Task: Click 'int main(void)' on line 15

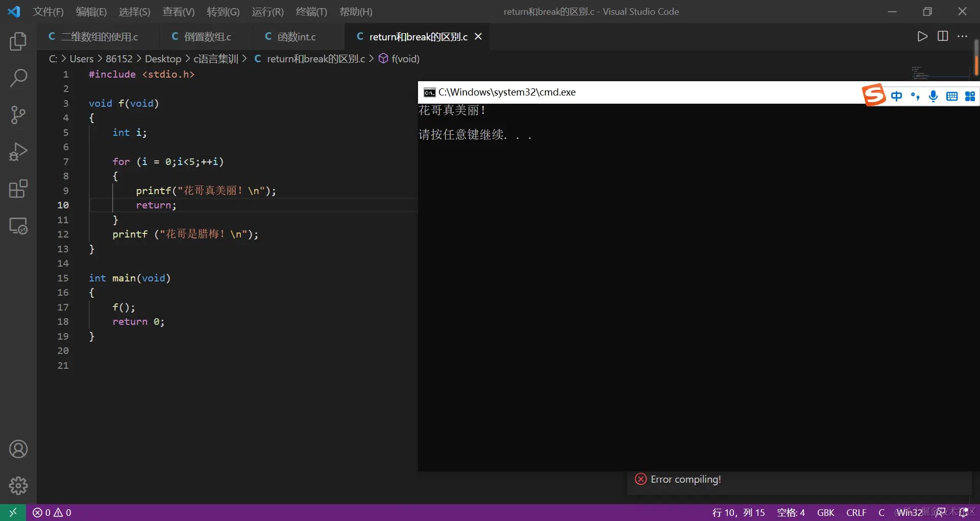Action: [130, 278]
